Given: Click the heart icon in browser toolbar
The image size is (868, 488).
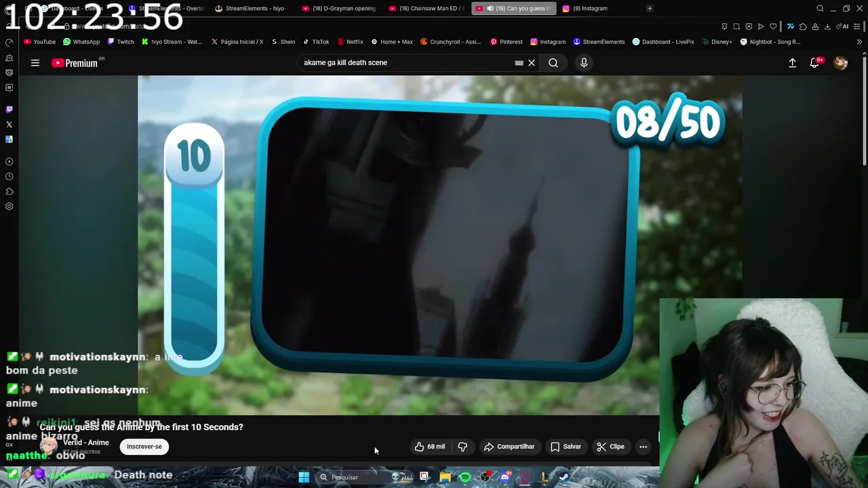Looking at the screenshot, I should pos(773,26).
